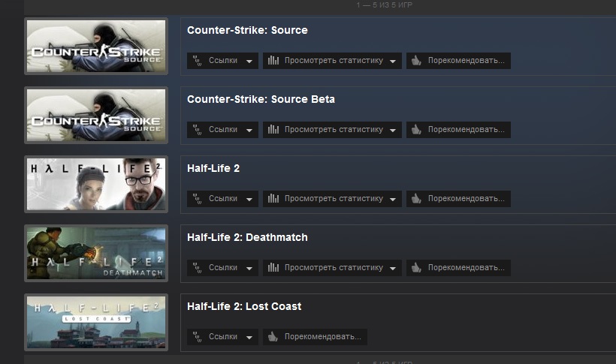Click Порекомендовать label for Counter-Strike: Source
The height and width of the screenshot is (364, 616).
pyautogui.click(x=467, y=61)
